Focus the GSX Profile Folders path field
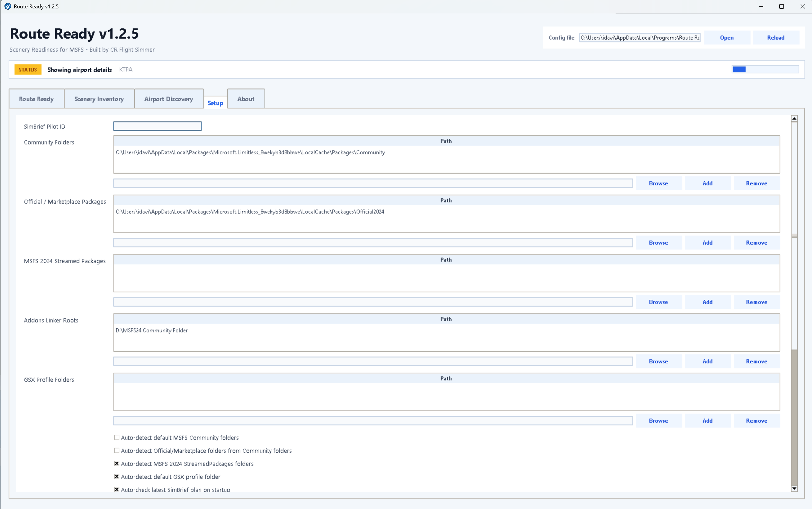 pos(373,421)
